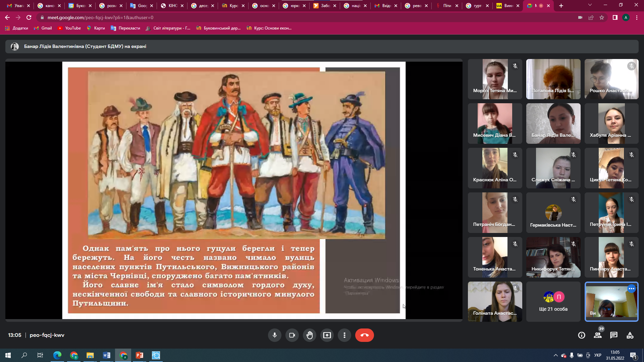Open Карти maps bookmark
Image resolution: width=644 pixels, height=362 pixels.
(x=96, y=28)
